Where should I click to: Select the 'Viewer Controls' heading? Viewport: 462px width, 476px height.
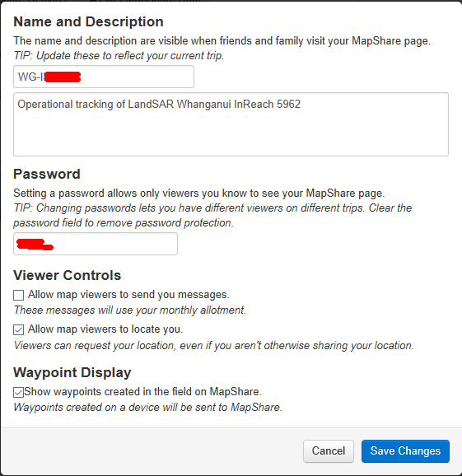(67, 275)
